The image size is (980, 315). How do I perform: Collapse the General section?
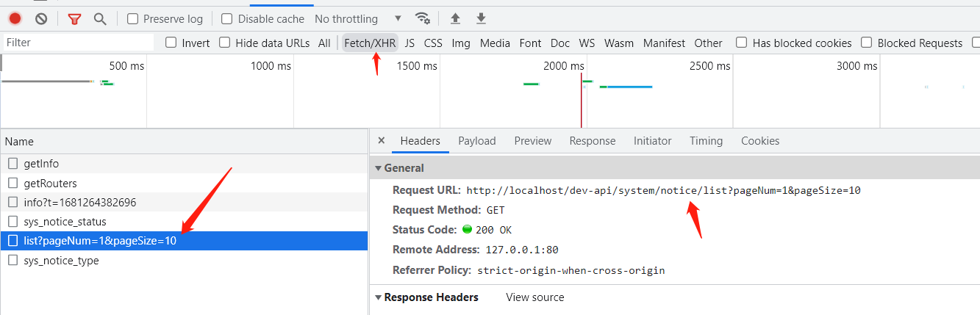(379, 168)
